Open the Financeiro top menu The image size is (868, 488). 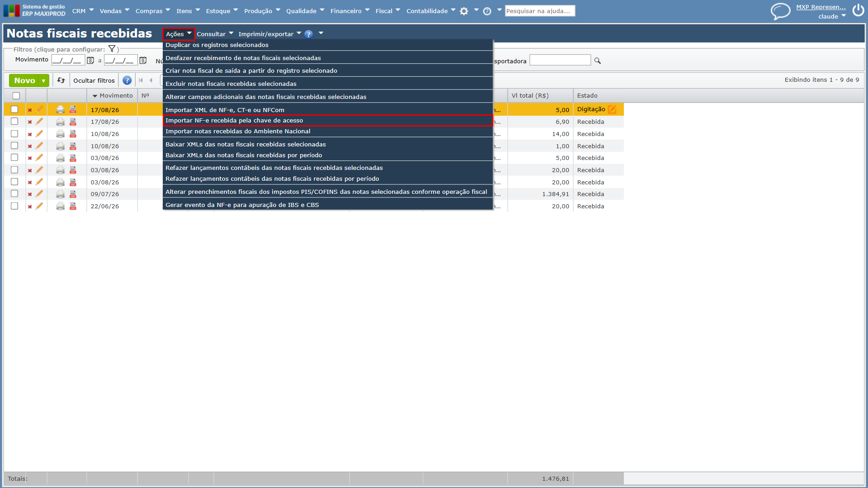point(350,11)
